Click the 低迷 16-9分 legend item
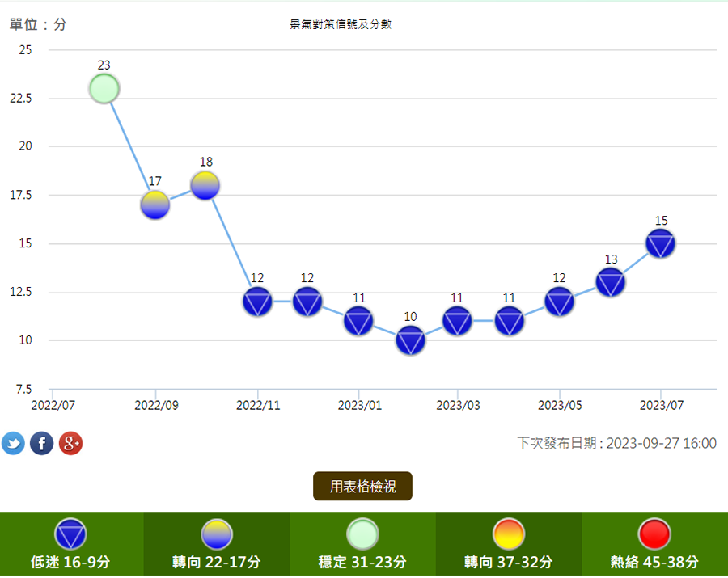Screen dimensions: 728x578 (71, 544)
